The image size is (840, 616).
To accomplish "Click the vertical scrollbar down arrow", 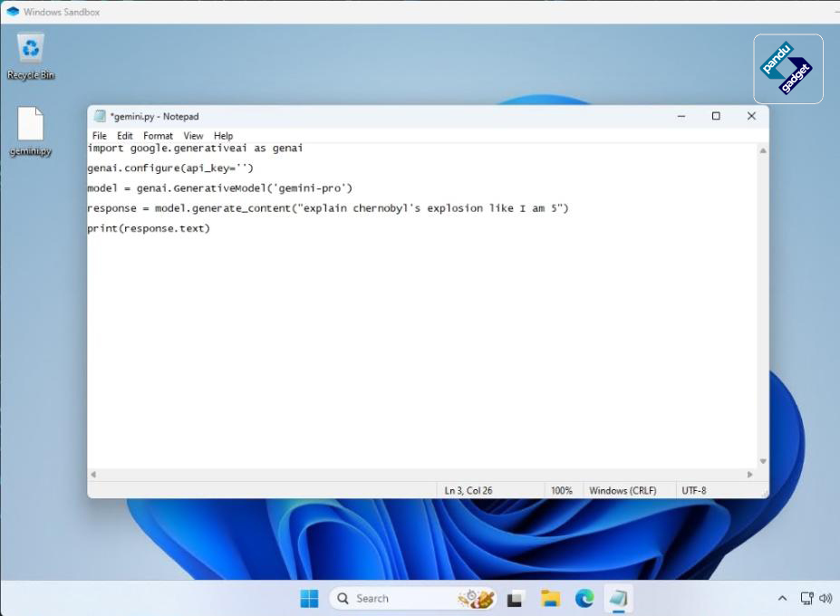I will (x=763, y=461).
